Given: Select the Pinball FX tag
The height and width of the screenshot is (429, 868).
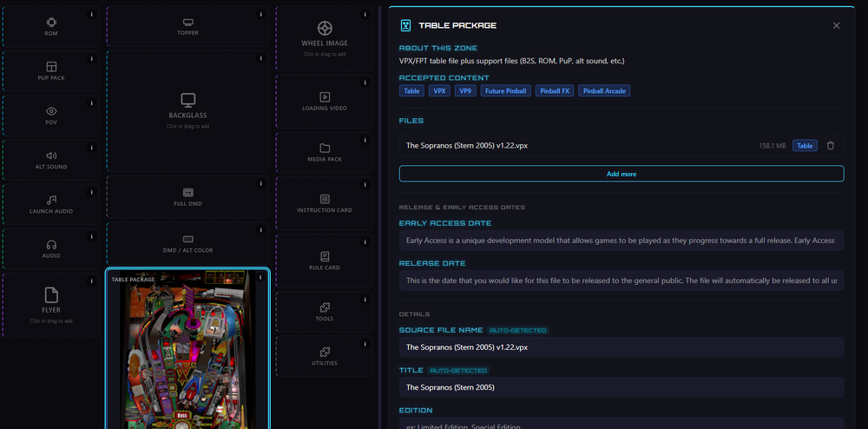Looking at the screenshot, I should pos(555,91).
